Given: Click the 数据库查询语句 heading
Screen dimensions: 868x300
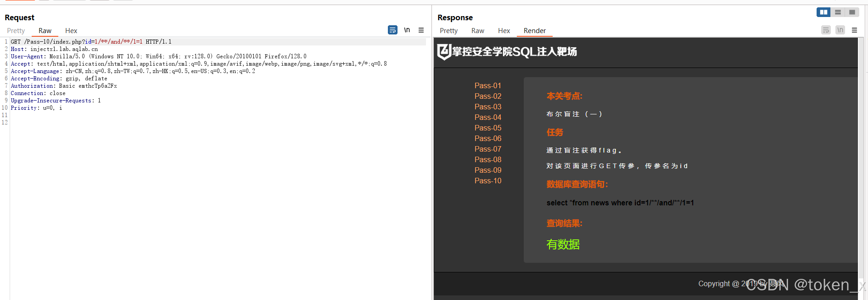Looking at the screenshot, I should click(577, 184).
